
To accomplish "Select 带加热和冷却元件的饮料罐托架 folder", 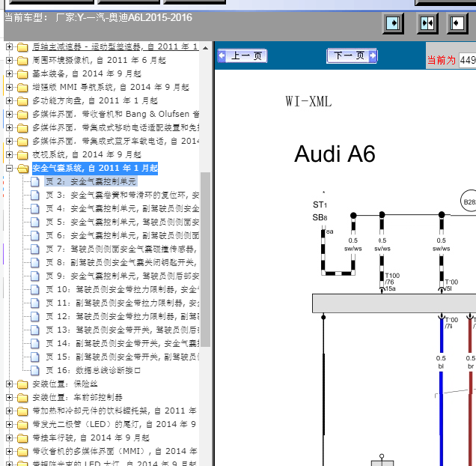I will [x=115, y=411].
